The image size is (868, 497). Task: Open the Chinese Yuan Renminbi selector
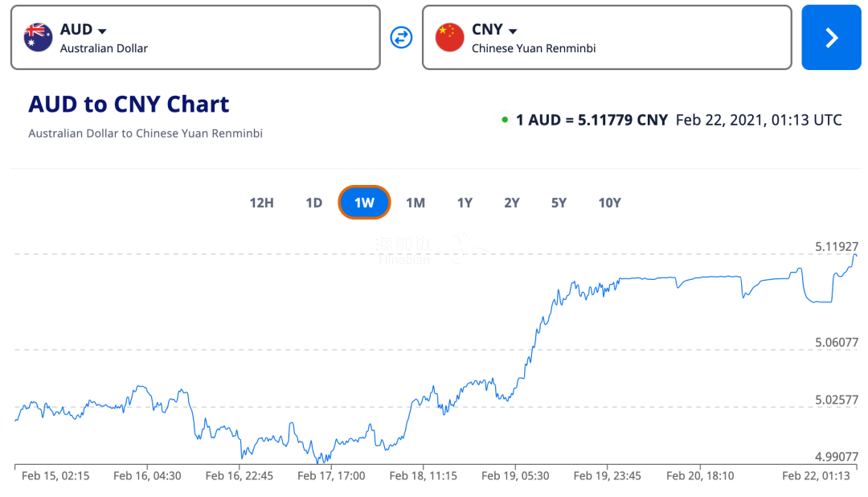(x=606, y=38)
